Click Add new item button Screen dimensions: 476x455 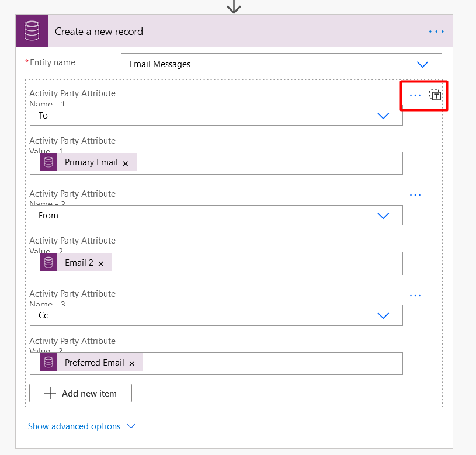point(81,393)
